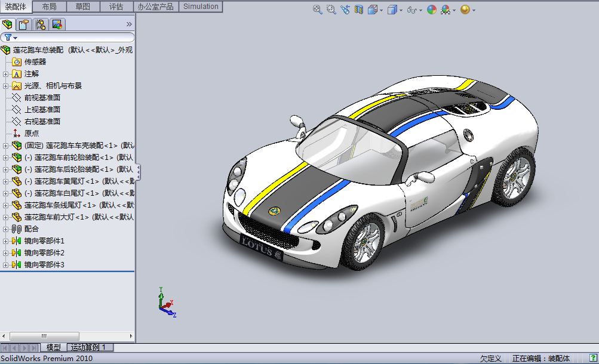
Task: Click the feature tree horizontal scrollbar thumb
Action: click(x=44, y=336)
